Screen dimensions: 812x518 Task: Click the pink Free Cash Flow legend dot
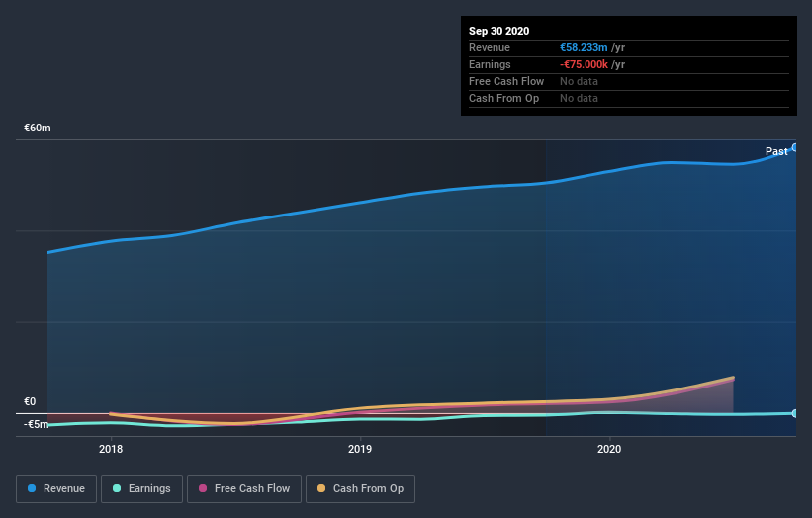(203, 488)
